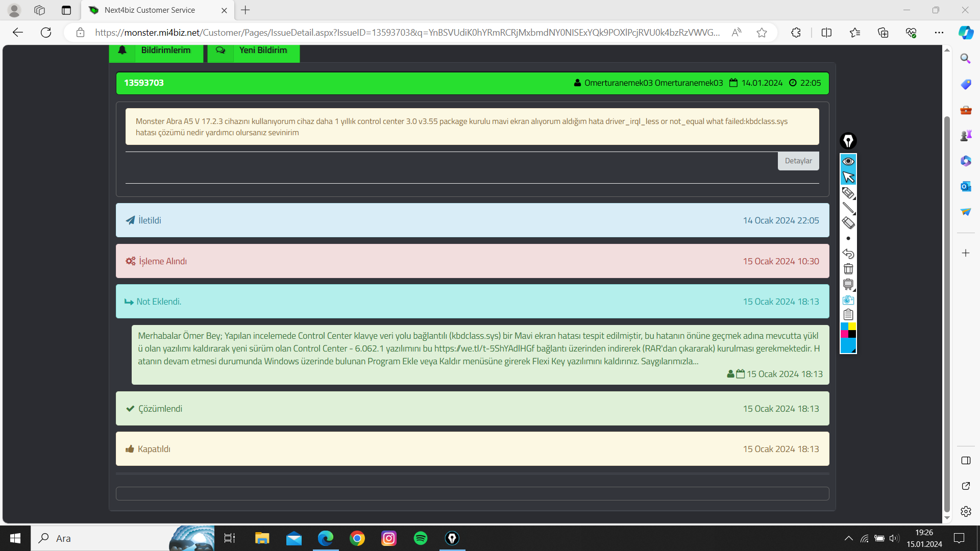This screenshot has height=551, width=980.
Task: Open Spotify from the taskbar
Action: [x=421, y=538]
